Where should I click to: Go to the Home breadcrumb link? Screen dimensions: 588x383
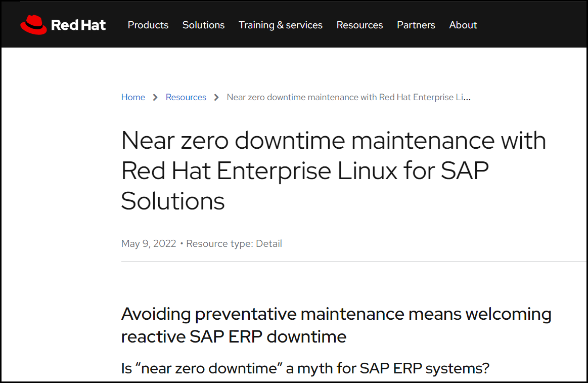pyautogui.click(x=133, y=97)
